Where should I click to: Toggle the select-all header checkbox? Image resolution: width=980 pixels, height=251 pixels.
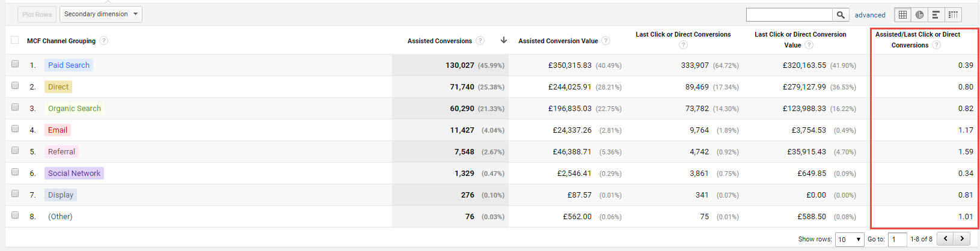point(15,40)
